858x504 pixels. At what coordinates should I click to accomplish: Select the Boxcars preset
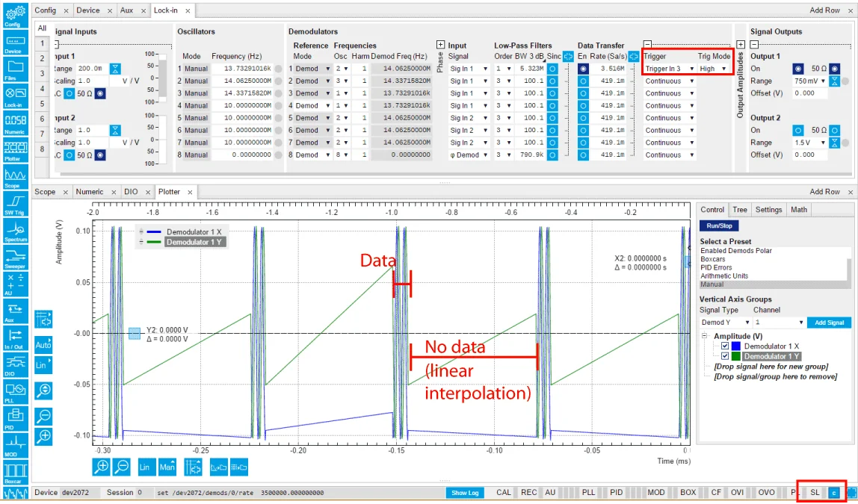[x=712, y=259]
